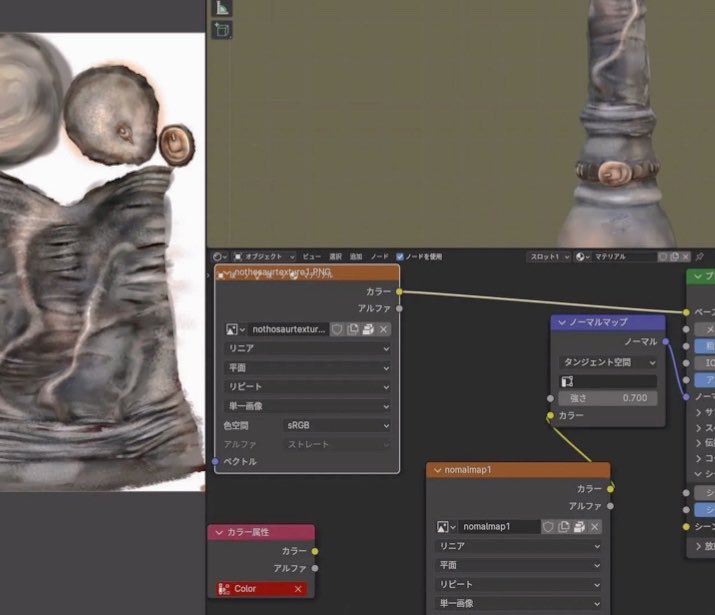This screenshot has width=715, height=615.
Task: Click アルファ output socket of カラー属性 node
Action: tap(315, 568)
